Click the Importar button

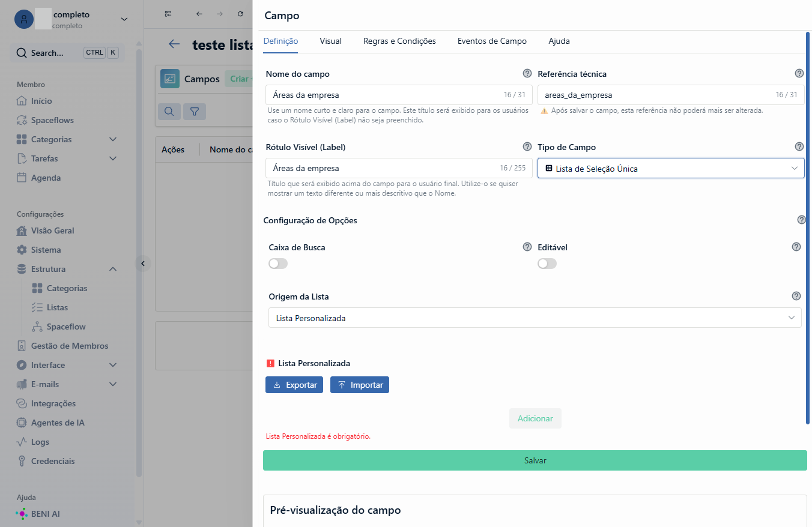(360, 385)
